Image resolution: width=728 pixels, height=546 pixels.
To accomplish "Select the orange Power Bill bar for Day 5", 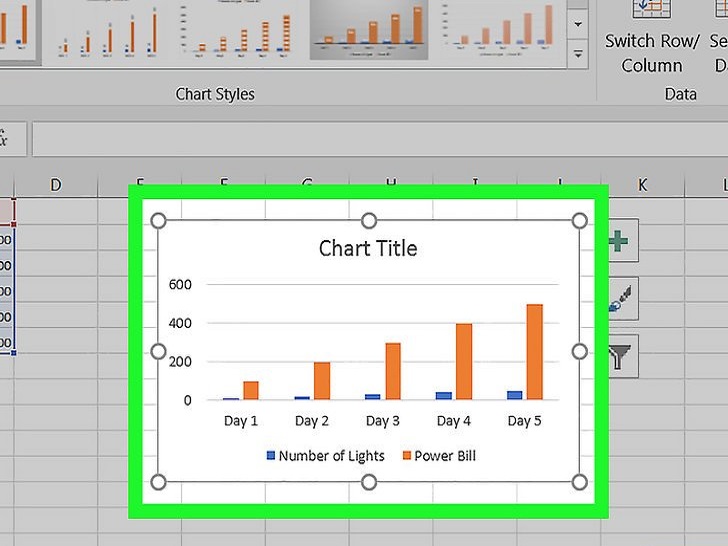I will pos(534,352).
